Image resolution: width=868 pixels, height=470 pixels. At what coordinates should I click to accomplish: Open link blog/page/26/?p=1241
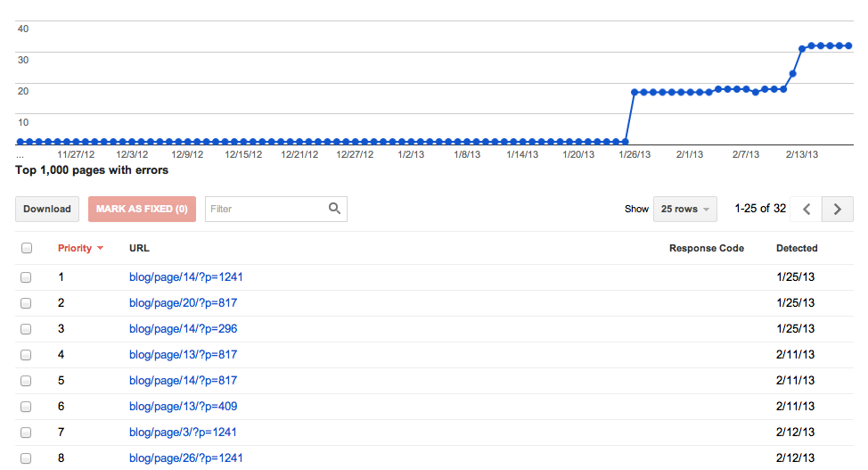(x=185, y=458)
